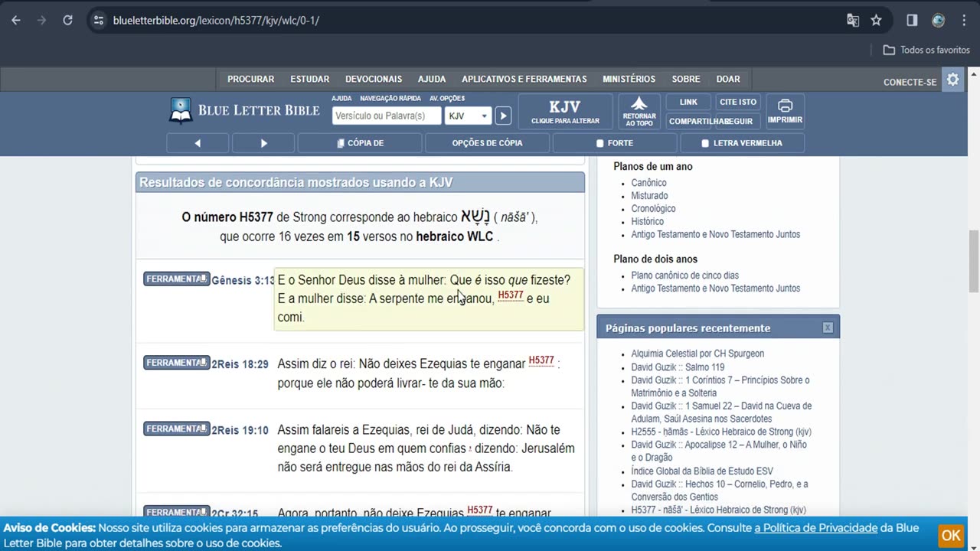This screenshot has height=551, width=980.
Task: Go back using browser back arrow
Action: point(16,21)
